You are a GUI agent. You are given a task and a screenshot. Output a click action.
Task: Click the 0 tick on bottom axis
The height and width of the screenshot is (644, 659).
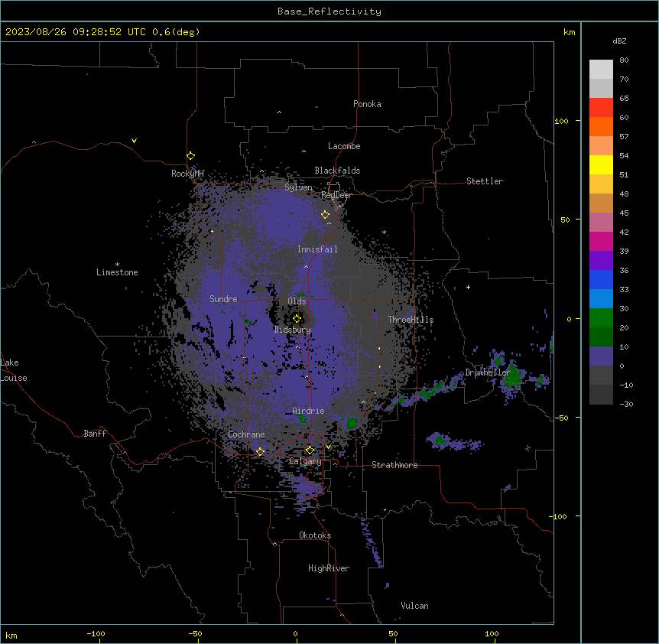(x=295, y=633)
